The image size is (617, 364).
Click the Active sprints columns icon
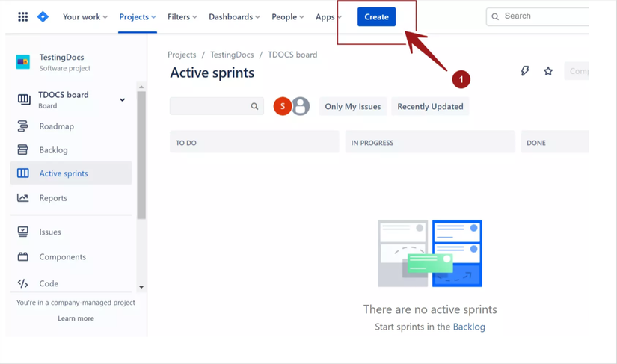[x=23, y=173]
